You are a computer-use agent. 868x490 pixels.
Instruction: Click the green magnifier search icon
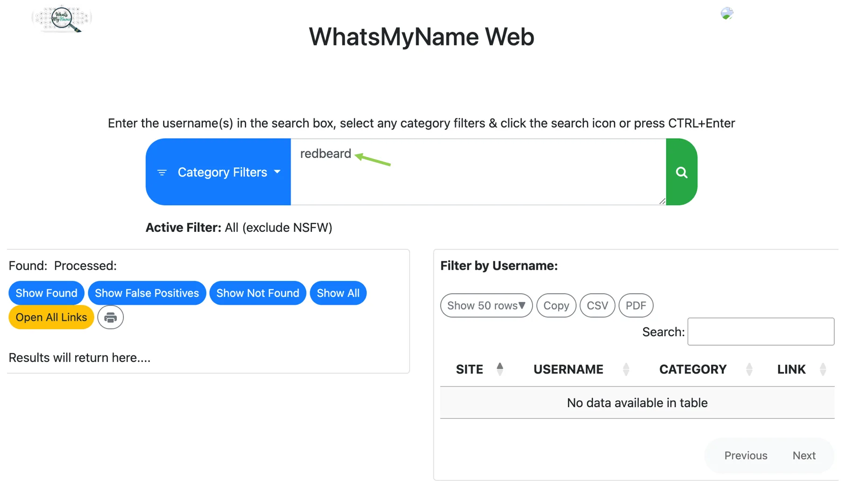pyautogui.click(x=681, y=172)
